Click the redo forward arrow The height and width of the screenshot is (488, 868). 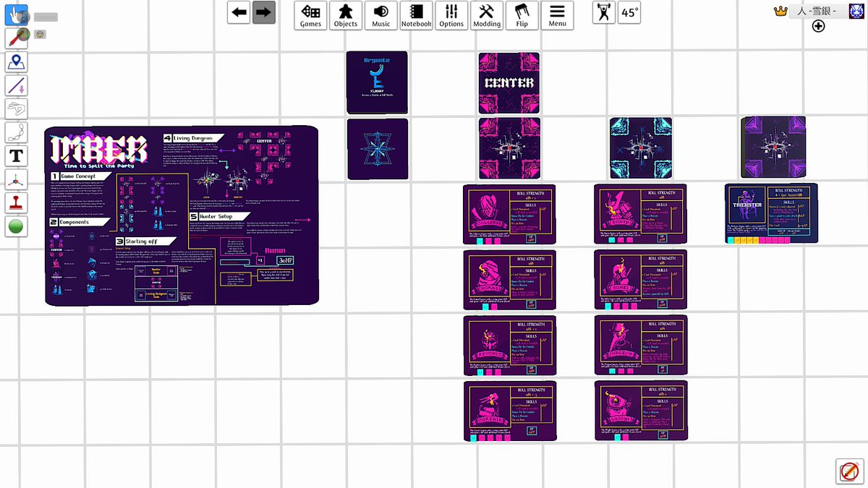[x=264, y=12]
